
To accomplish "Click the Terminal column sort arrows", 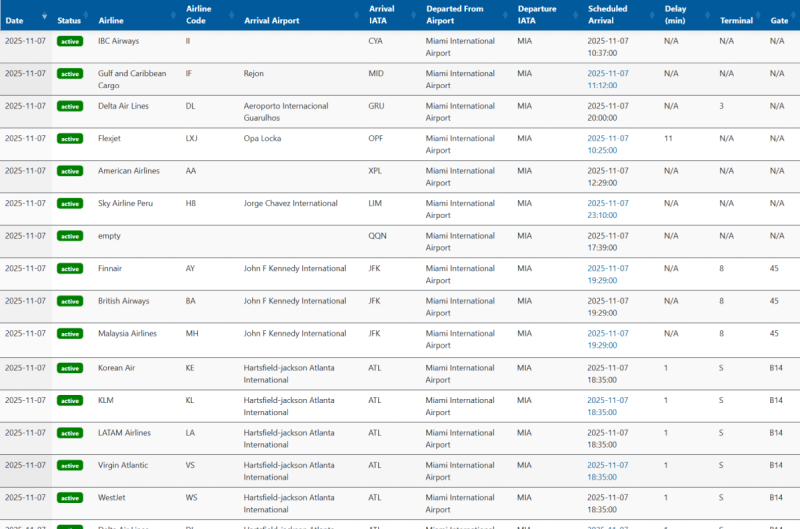I will click(x=759, y=15).
